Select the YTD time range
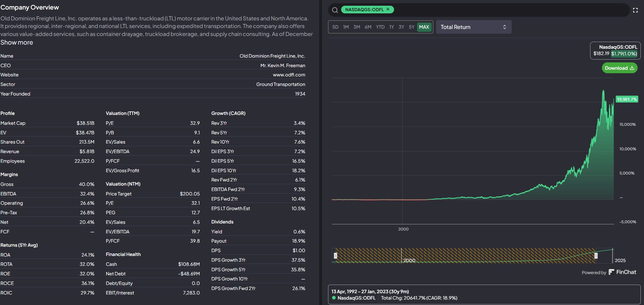The image size is (644, 305). 380,27
